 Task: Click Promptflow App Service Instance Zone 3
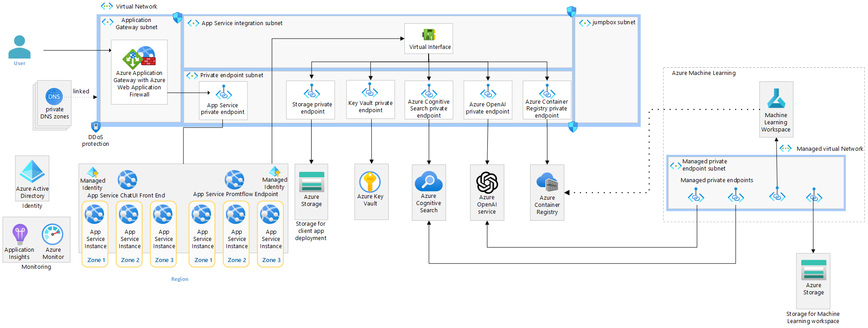point(270,234)
